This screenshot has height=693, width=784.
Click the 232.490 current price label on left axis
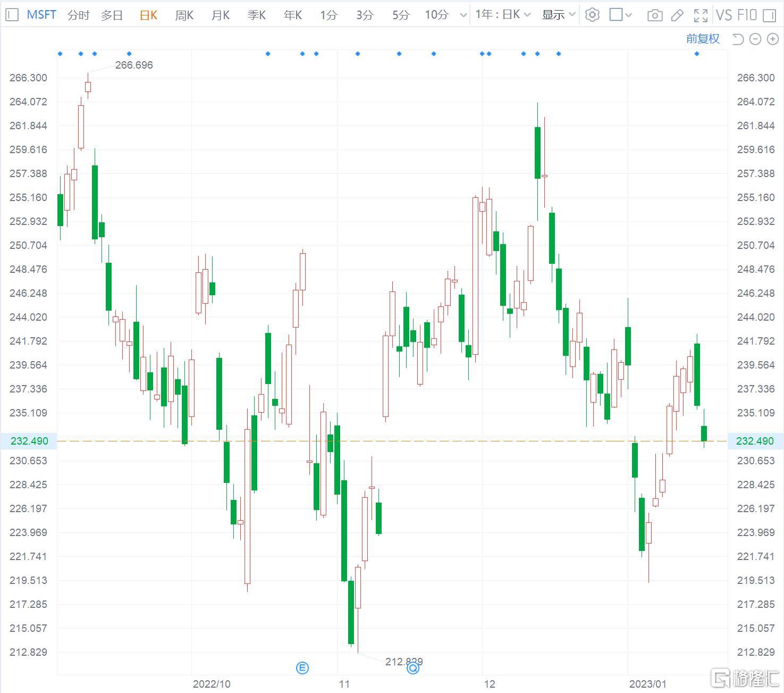(x=29, y=441)
